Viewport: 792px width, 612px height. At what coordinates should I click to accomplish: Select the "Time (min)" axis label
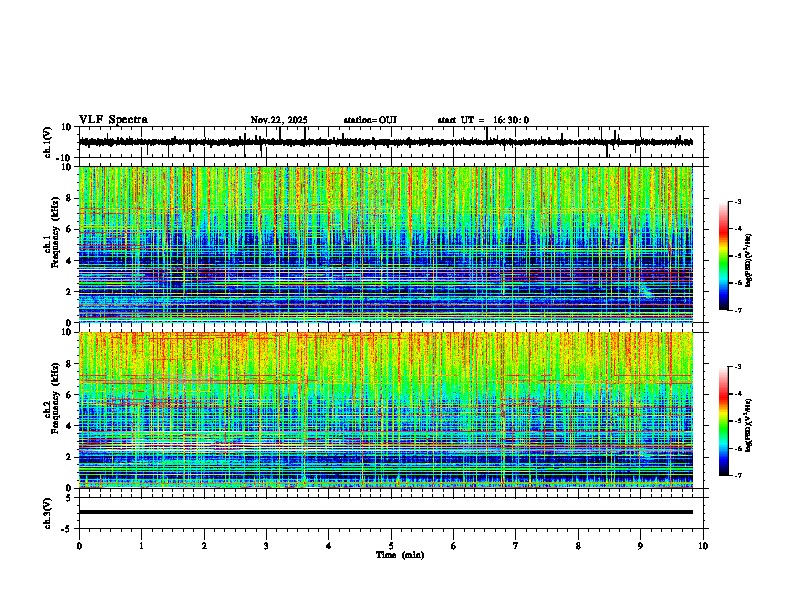[400, 555]
